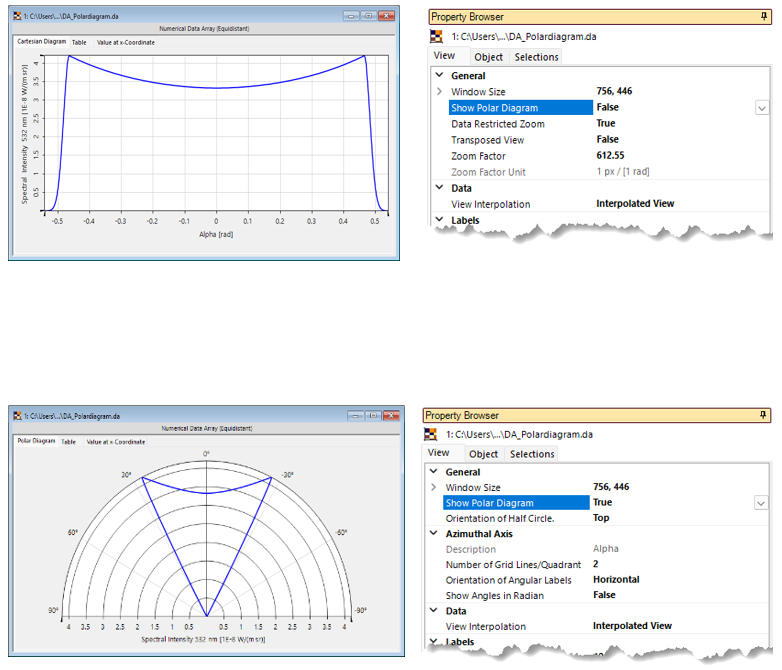Toggle the Show Angles in Radian value

[x=604, y=595]
